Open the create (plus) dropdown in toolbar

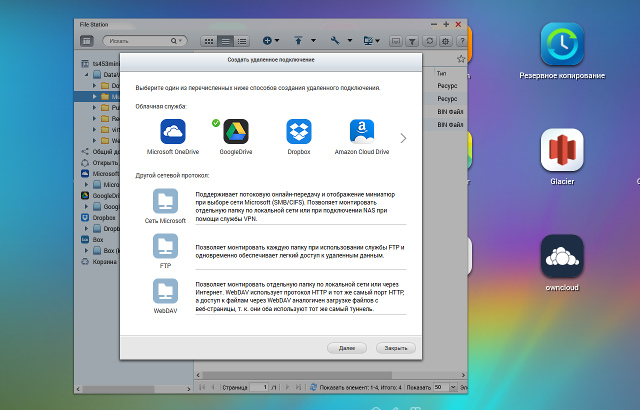(x=271, y=40)
